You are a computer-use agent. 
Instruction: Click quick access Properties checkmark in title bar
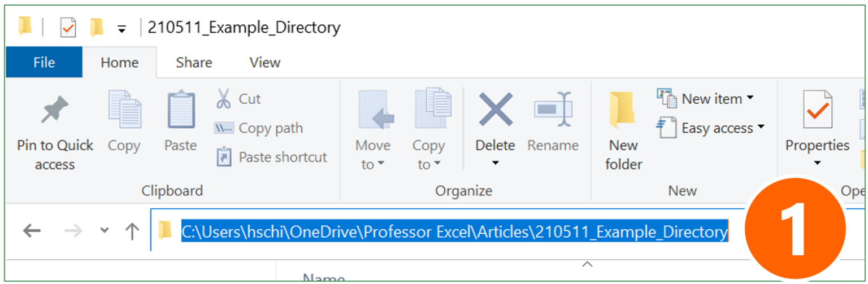click(68, 27)
